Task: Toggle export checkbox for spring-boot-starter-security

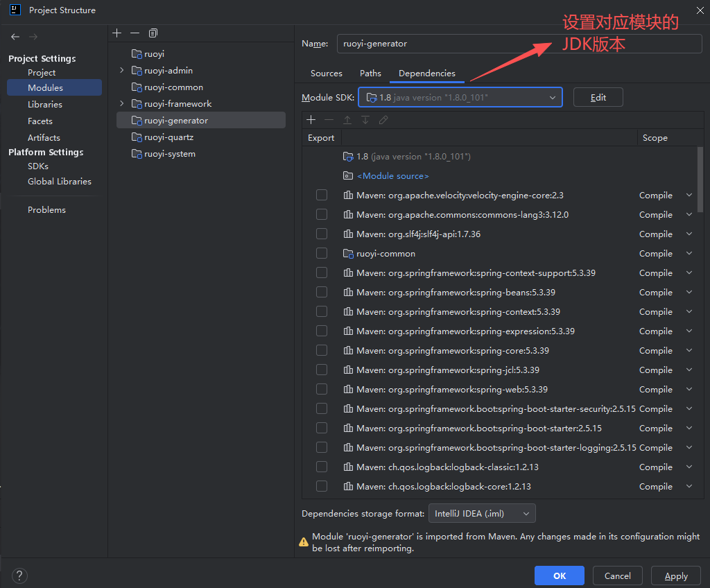Action: [322, 409]
